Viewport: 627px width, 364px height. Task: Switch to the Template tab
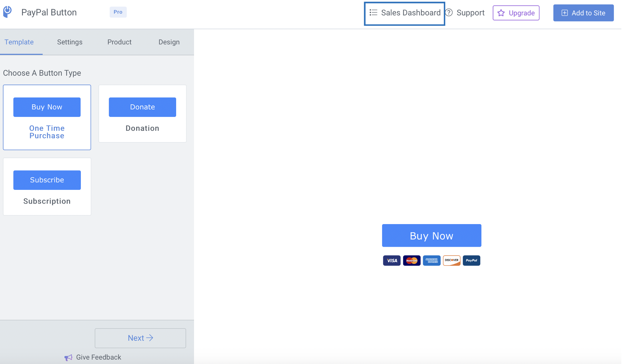pyautogui.click(x=19, y=42)
